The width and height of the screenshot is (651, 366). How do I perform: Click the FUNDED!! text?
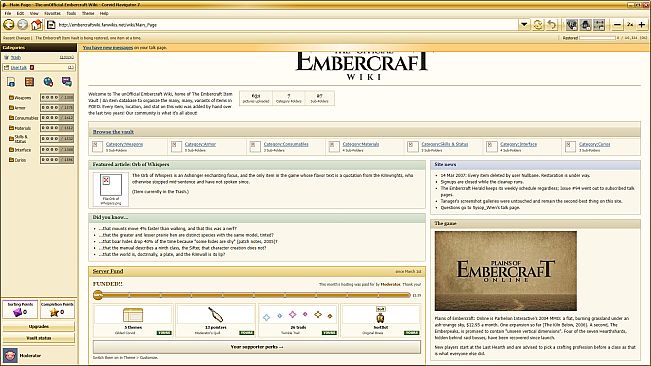(108, 284)
